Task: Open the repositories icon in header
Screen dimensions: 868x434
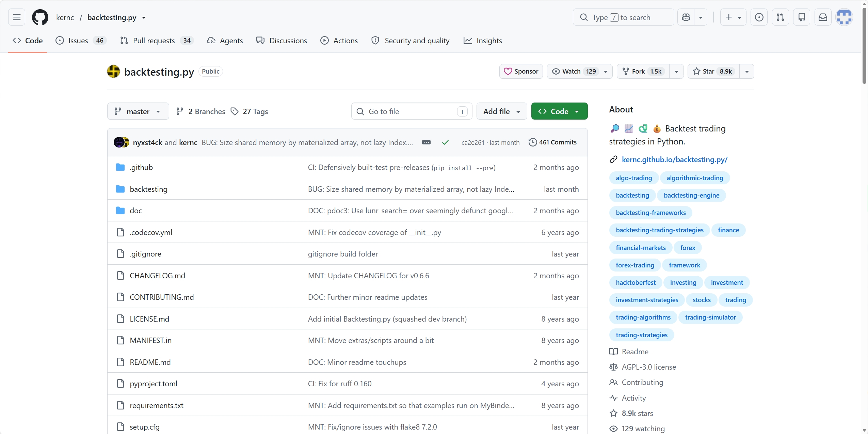Action: pos(802,17)
